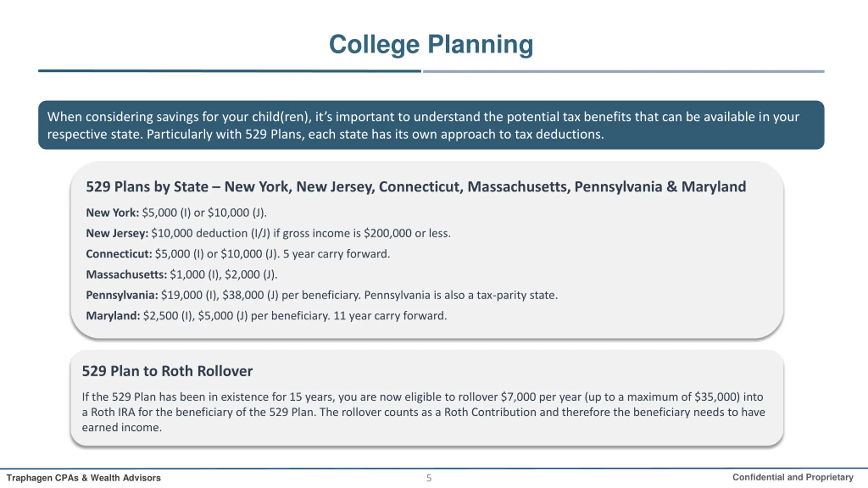Select the 529 Plan to Roth Rollover heading
868x488 pixels.
click(x=167, y=371)
